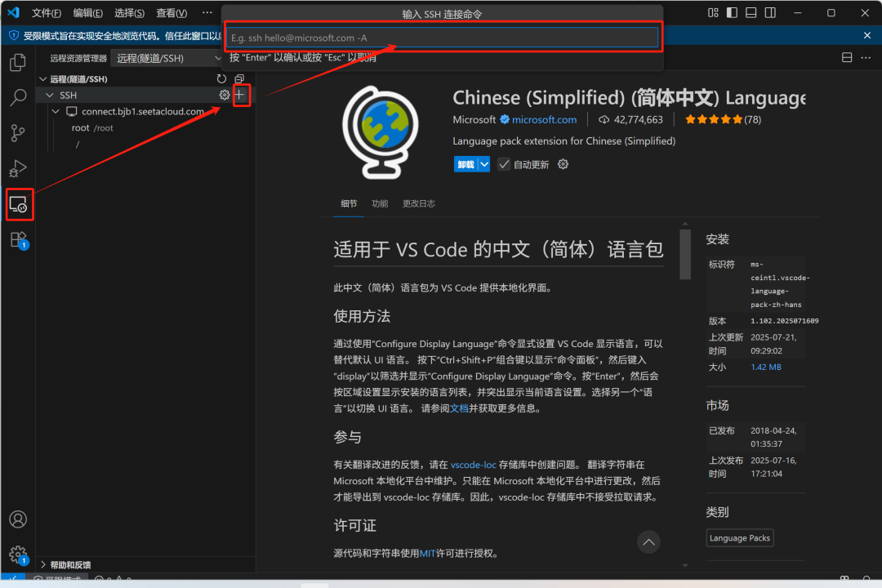The height and width of the screenshot is (588, 882).
Task: Click the five-star rating (78)
Action: [x=723, y=119]
